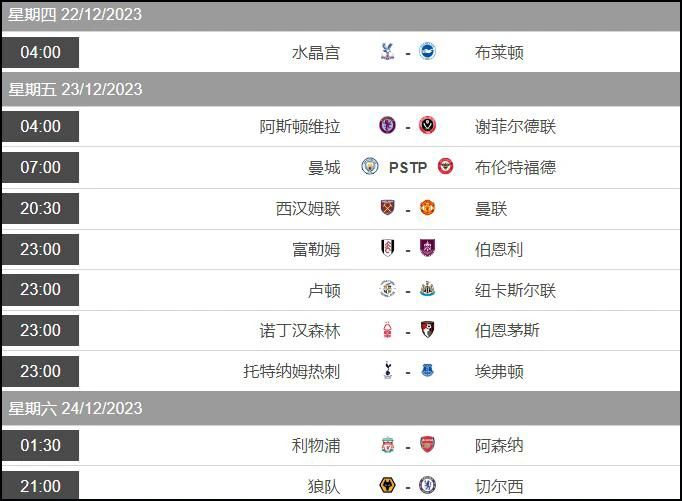
Task: Open the 谢菲尔德联 team link
Action: coord(515,127)
